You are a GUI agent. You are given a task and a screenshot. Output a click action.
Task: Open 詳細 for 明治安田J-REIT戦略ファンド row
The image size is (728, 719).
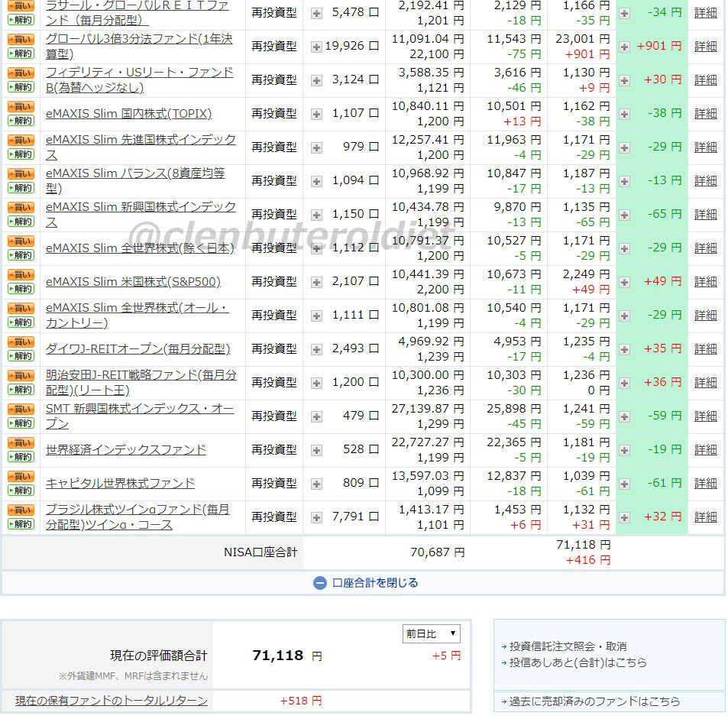706,383
